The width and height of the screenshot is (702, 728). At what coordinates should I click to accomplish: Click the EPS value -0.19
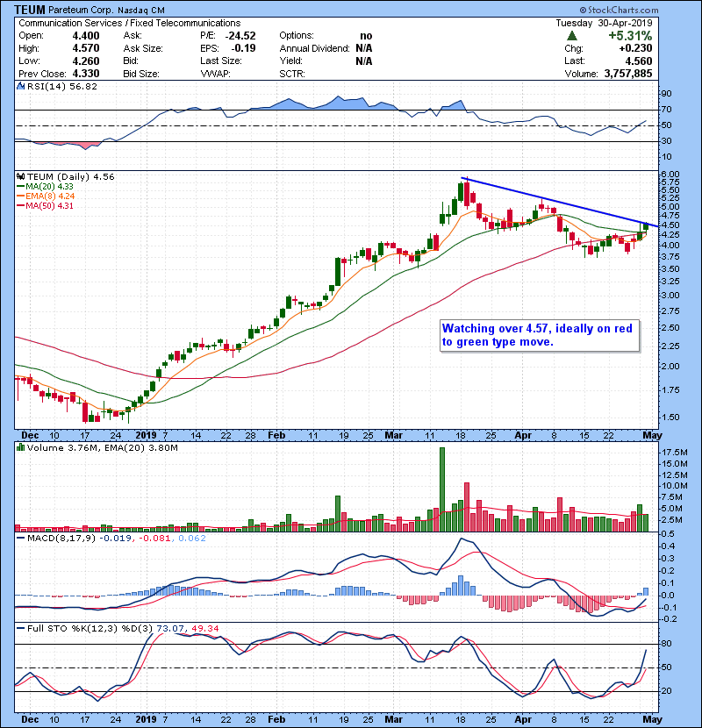(243, 48)
